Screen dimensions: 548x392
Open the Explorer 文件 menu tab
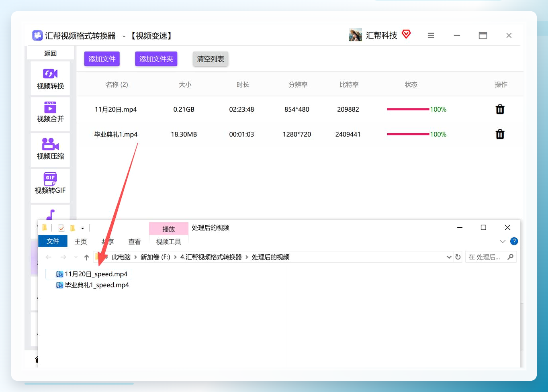(53, 241)
